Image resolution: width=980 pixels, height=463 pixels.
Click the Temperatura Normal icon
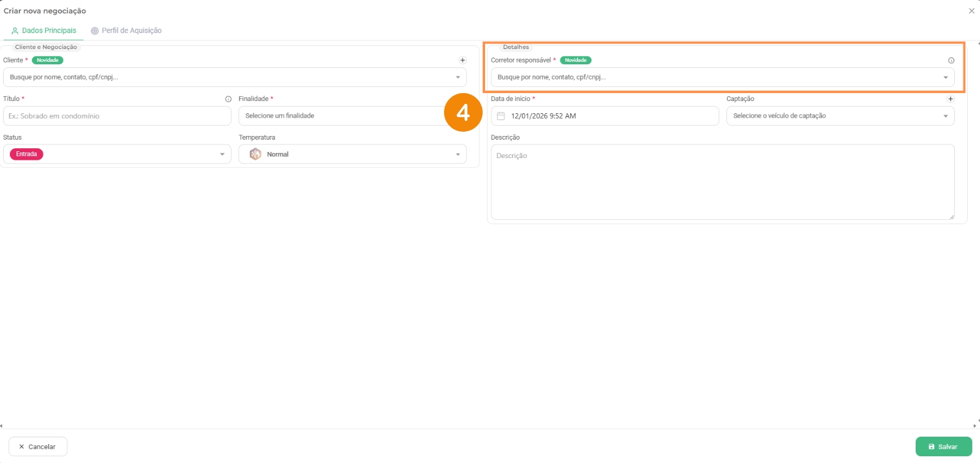[x=255, y=154]
